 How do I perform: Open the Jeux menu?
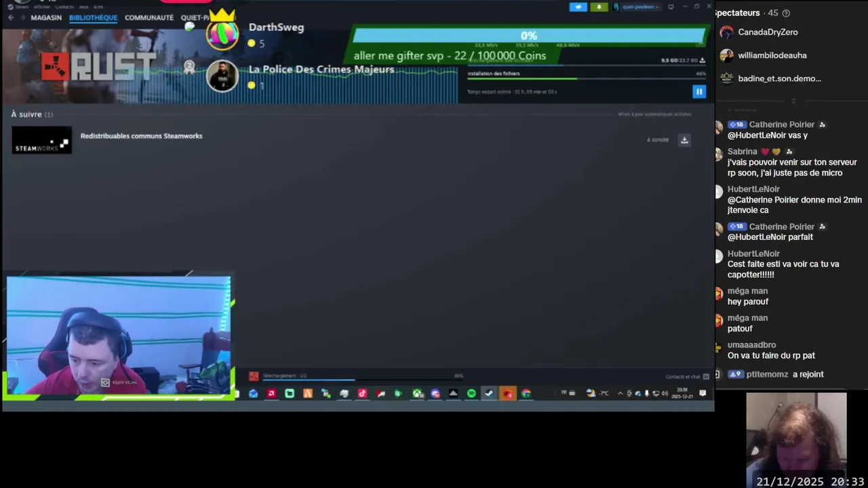point(83,7)
